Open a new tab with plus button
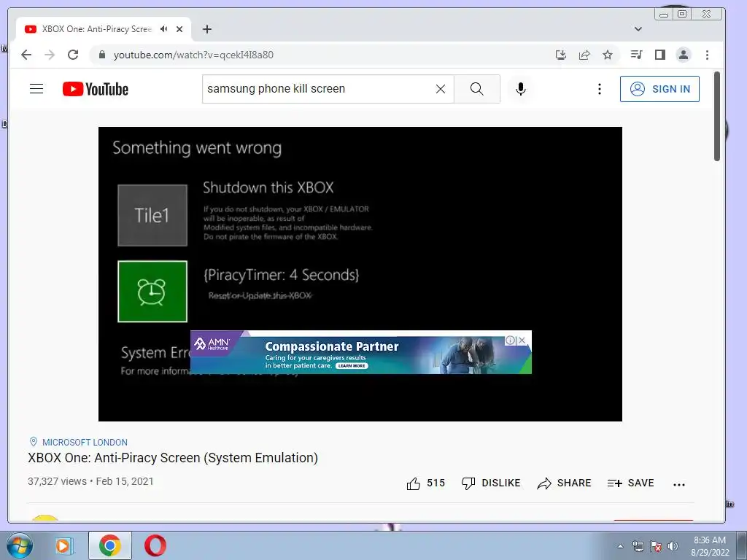Viewport: 747px width, 560px height. coord(206,29)
